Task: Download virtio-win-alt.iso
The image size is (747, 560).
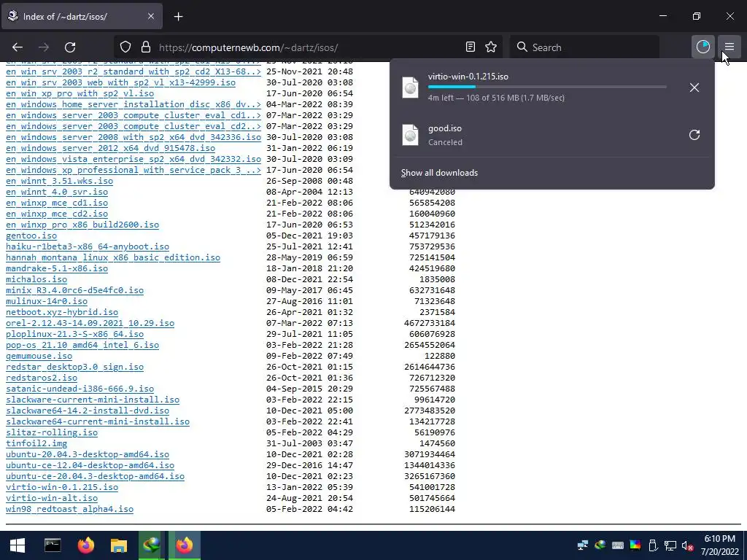Action: pyautogui.click(x=52, y=499)
